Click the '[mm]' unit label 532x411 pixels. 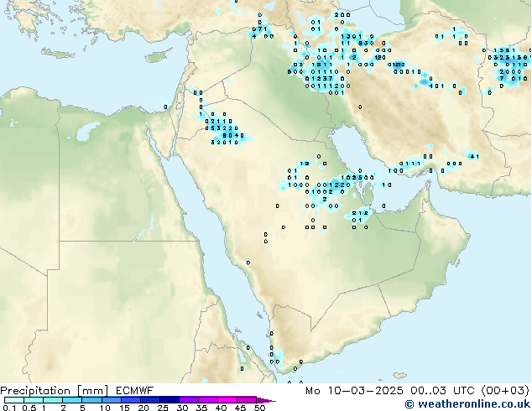[x=93, y=391]
